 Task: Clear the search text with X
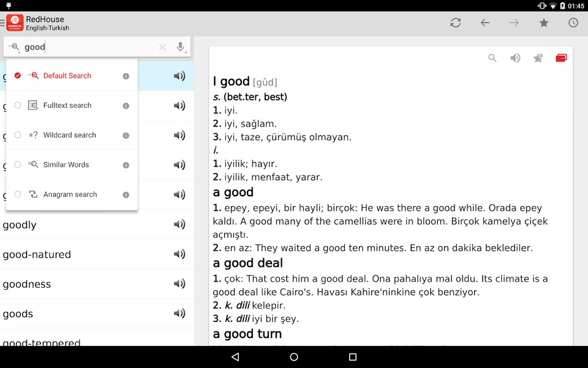[x=162, y=47]
